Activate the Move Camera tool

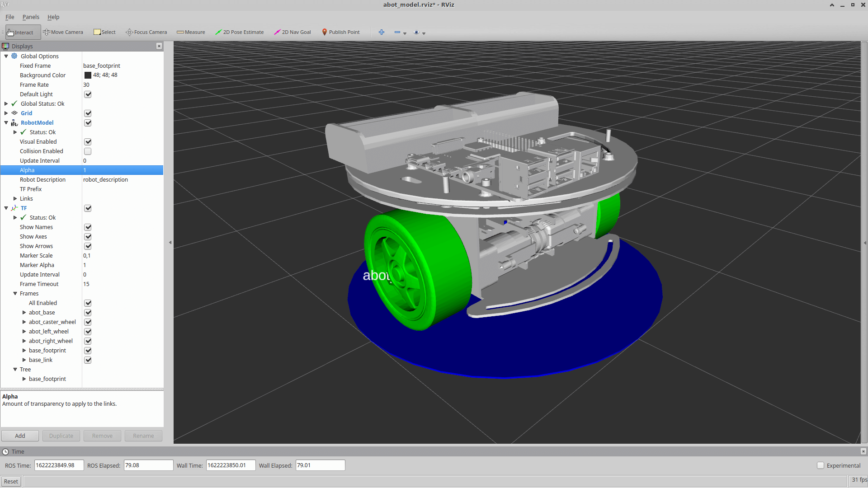[x=63, y=32]
